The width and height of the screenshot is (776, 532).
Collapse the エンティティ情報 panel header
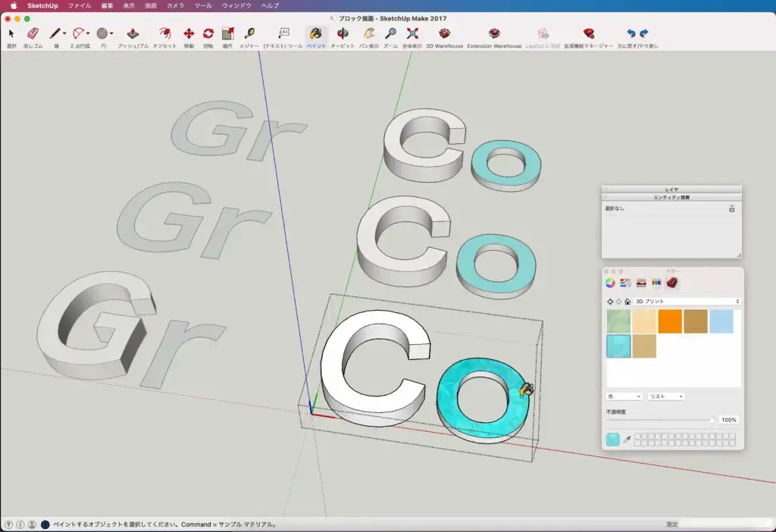point(671,198)
